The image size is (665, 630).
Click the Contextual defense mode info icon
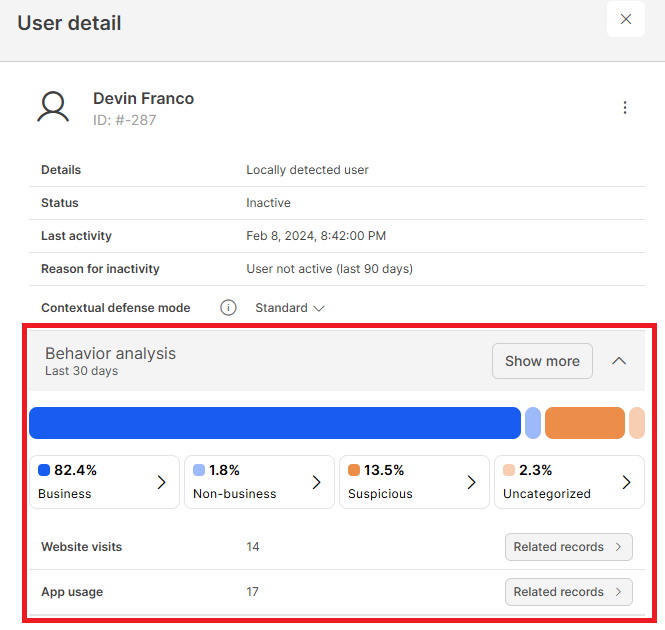pyautogui.click(x=228, y=308)
